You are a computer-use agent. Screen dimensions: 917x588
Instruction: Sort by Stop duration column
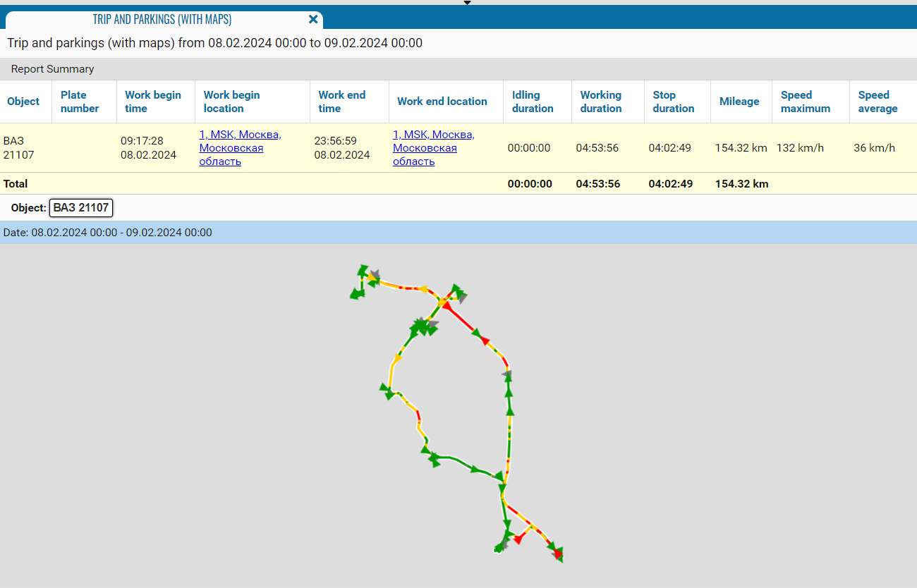(673, 102)
